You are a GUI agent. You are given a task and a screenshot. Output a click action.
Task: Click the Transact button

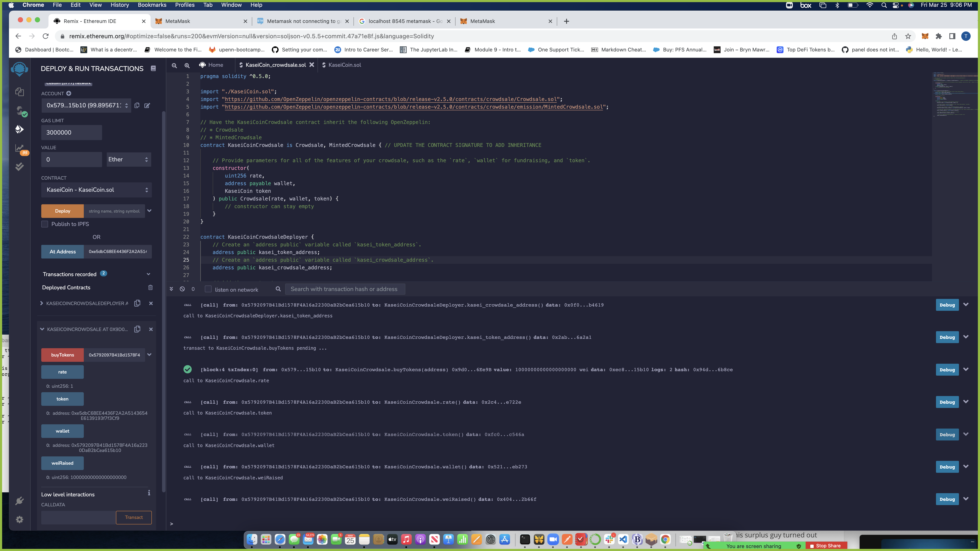pyautogui.click(x=134, y=517)
